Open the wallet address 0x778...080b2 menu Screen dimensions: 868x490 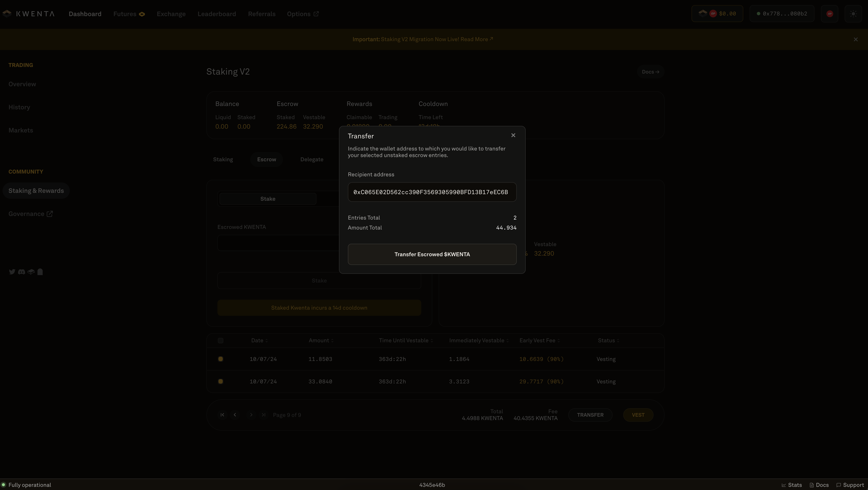point(782,14)
